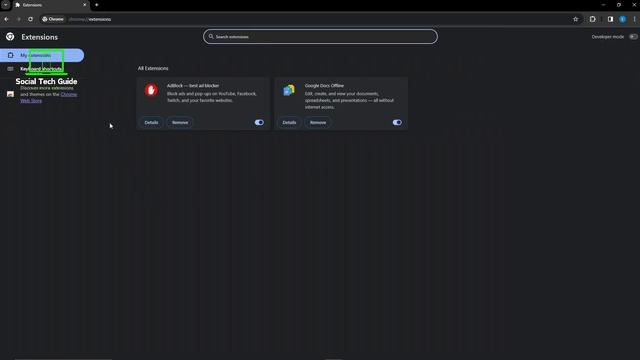This screenshot has height=360, width=640.
Task: Click the Chrome logo next to Extensions
Action: point(10,37)
